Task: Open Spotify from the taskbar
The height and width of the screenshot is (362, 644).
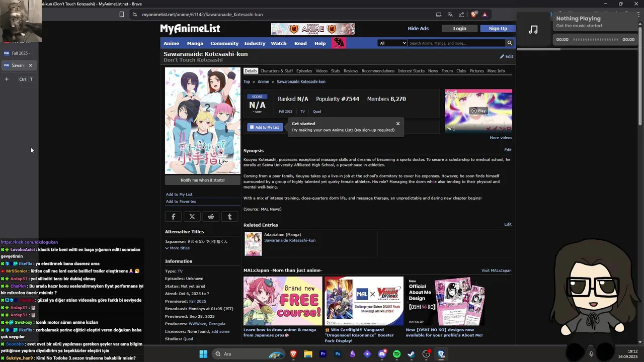Action: (396, 354)
